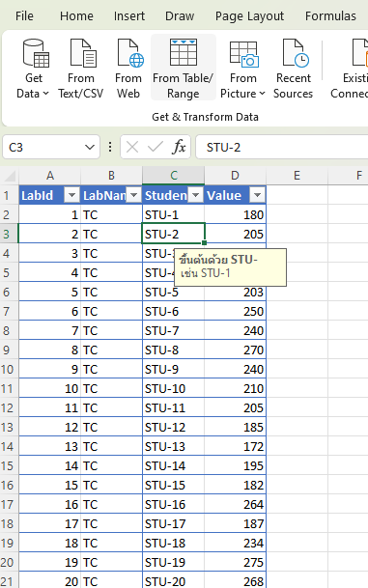Select cell containing STU-18
368x588 pixels.
tap(173, 543)
